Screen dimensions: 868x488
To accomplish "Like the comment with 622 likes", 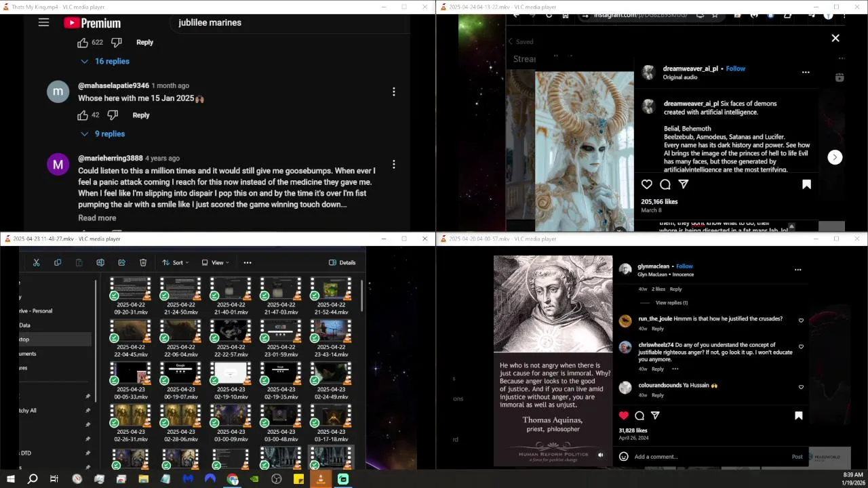I will (83, 43).
